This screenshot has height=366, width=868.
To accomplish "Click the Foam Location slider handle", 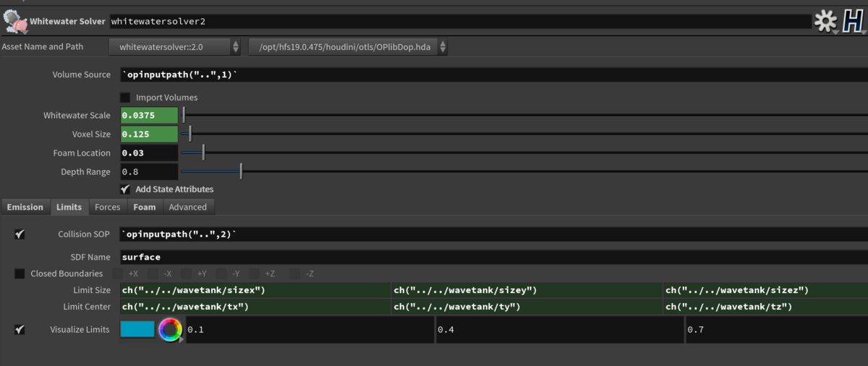I will [203, 153].
